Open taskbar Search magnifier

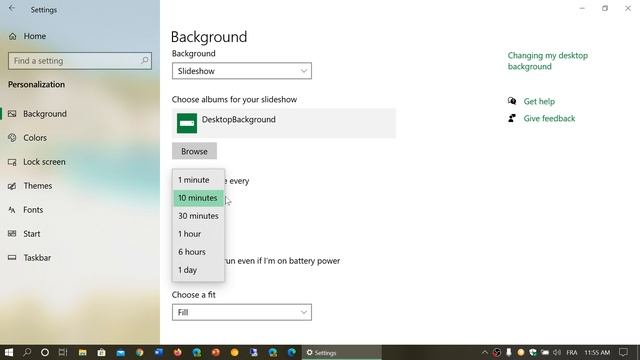pyautogui.click(x=27, y=352)
